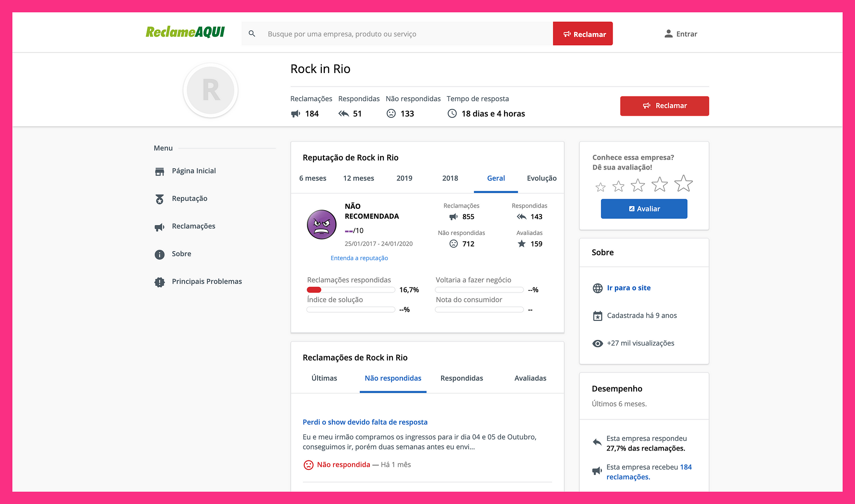
Task: Click the Nota do consumidor progress bar
Action: 479,310
